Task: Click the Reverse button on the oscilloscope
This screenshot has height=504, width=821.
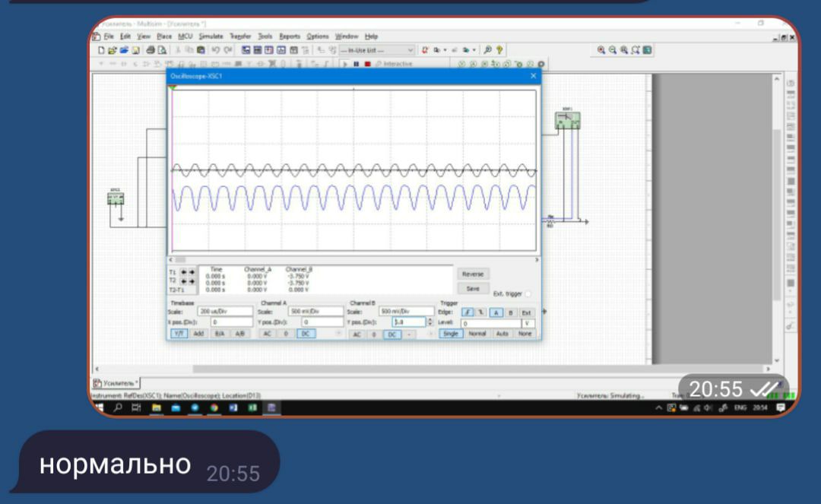Action: coord(473,274)
